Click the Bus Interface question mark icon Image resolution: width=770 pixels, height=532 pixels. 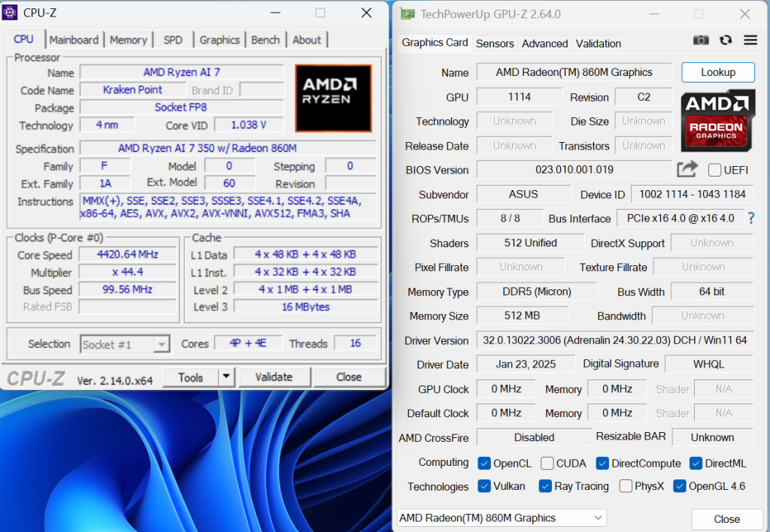coord(750,219)
